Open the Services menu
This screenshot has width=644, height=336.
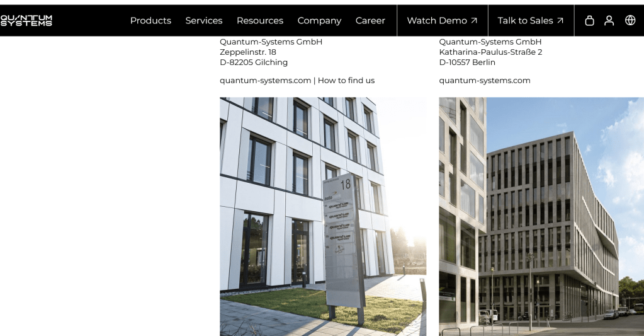(x=204, y=21)
